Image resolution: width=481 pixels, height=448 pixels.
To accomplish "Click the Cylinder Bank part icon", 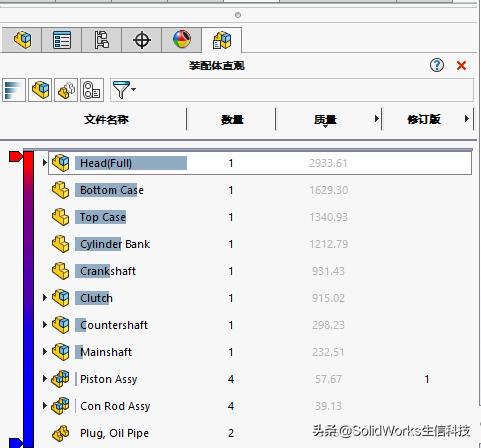I will pyautogui.click(x=61, y=244).
